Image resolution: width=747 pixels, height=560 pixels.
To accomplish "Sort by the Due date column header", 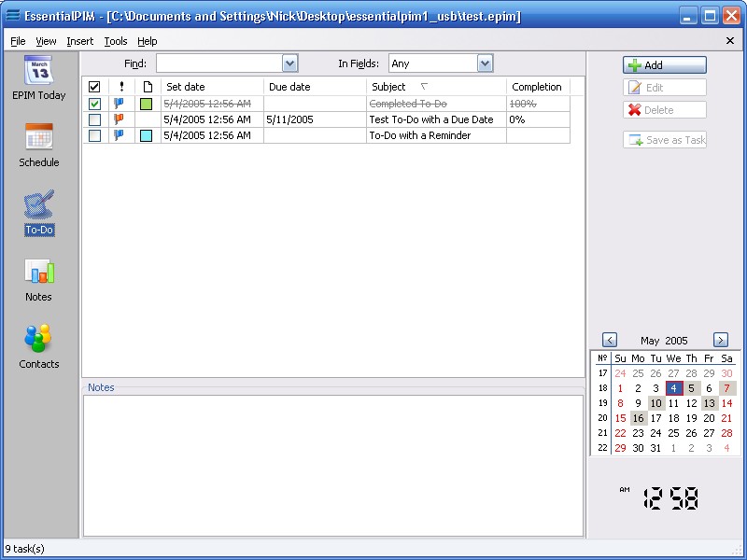I will click(x=315, y=87).
